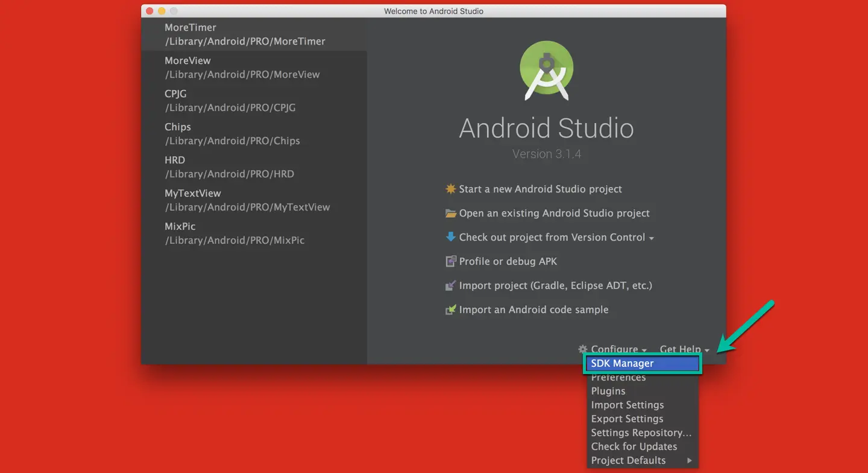Click the folder icon beside Open an existing project

click(451, 213)
